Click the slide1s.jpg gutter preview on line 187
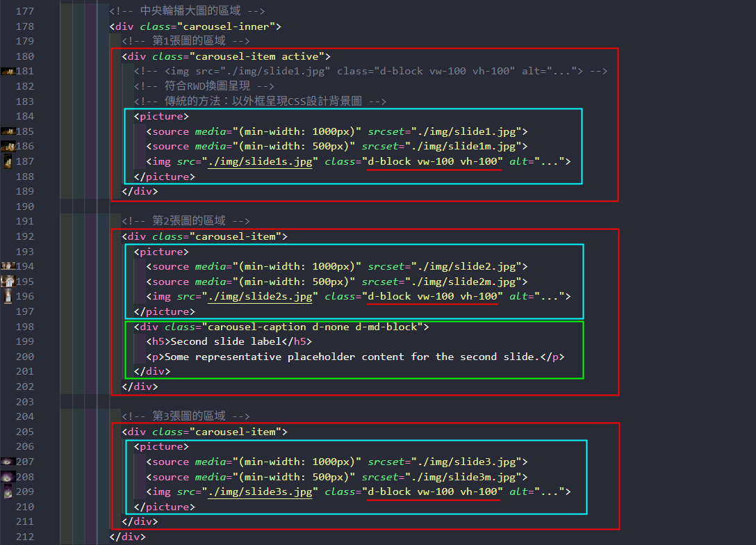This screenshot has height=545, width=756. pyautogui.click(x=8, y=162)
